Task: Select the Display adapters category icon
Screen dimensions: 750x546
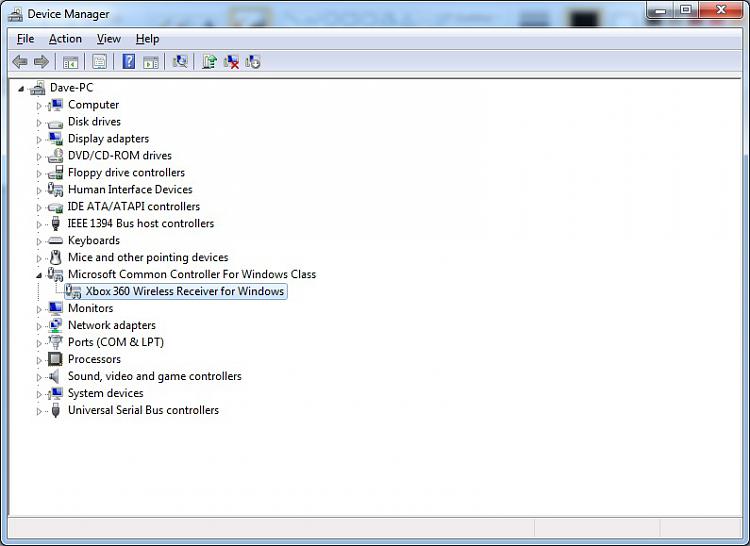Action: tap(55, 139)
